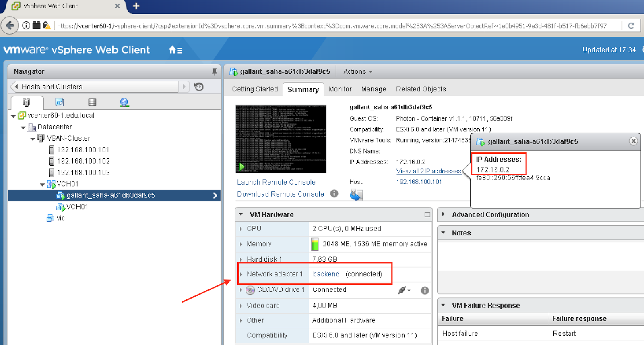This screenshot has height=345, width=644.
Task: Expand the Network adapter 1 row
Action: tap(241, 274)
